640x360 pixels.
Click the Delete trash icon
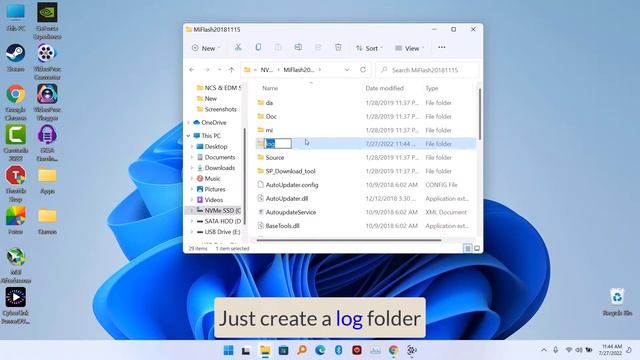(338, 47)
